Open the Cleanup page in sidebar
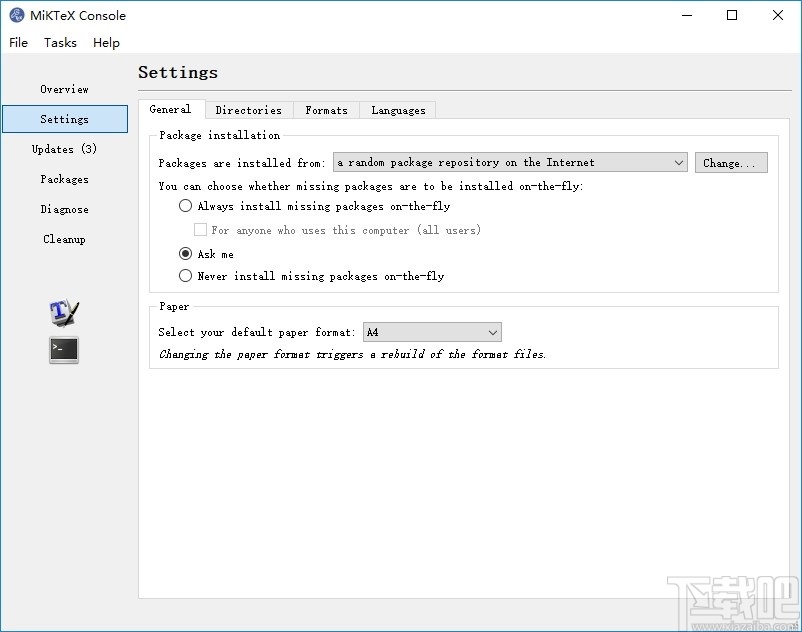 [64, 239]
